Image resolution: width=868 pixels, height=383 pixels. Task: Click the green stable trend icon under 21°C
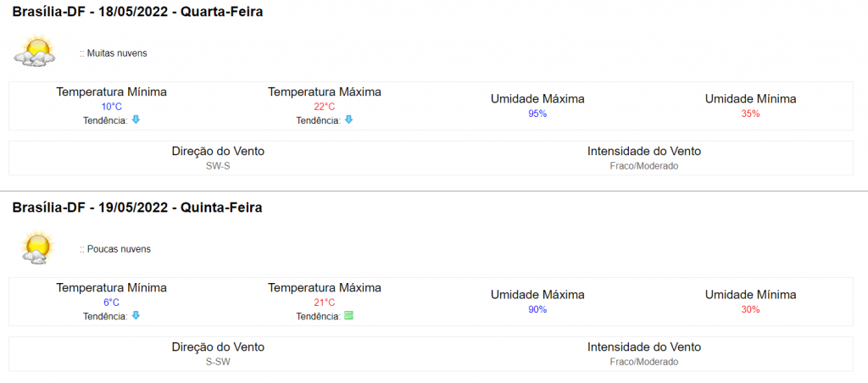point(348,315)
